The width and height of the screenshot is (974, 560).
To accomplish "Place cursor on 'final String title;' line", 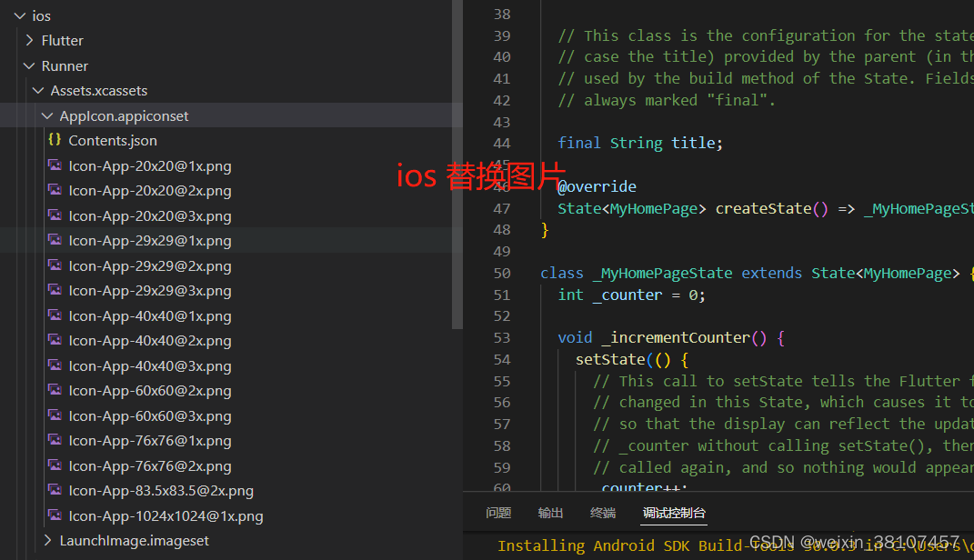I will click(x=640, y=144).
